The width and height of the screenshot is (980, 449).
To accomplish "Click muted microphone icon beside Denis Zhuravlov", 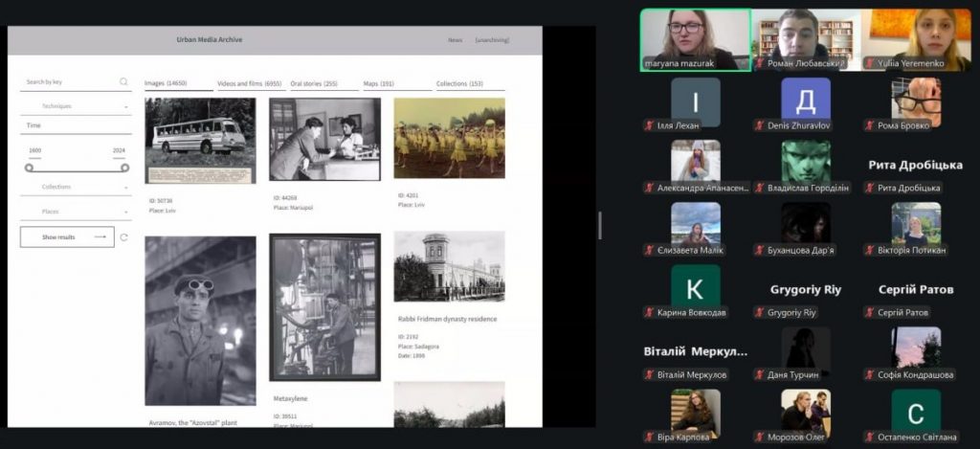I will [760, 125].
